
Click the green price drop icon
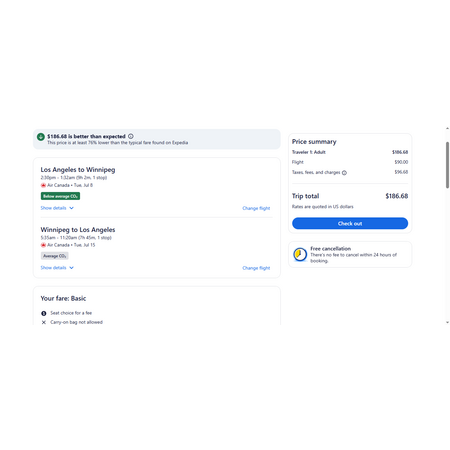click(41, 137)
